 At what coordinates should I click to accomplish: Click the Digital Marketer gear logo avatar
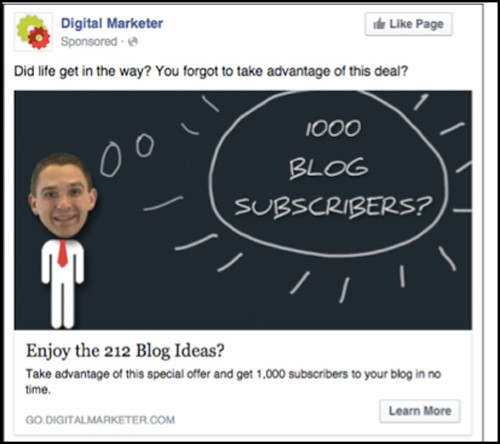pos(33,32)
